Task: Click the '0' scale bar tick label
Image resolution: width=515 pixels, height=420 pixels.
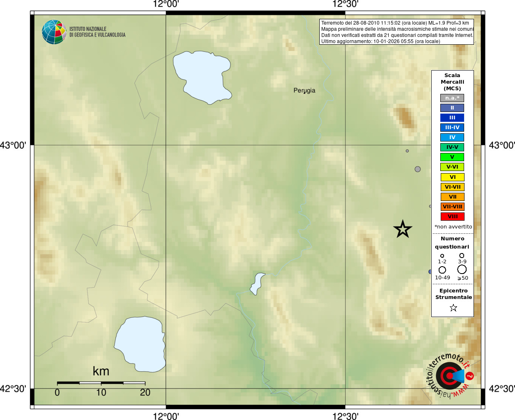Action: coord(57,393)
